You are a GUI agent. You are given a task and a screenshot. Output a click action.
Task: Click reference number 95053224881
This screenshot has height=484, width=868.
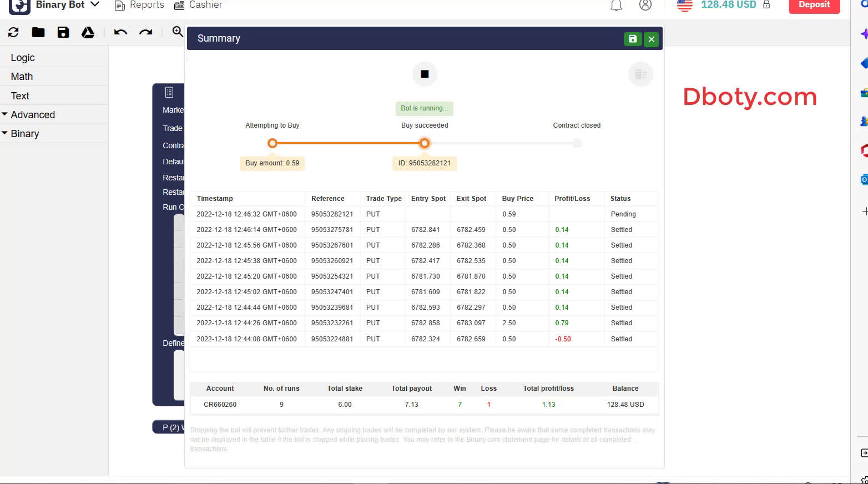(x=332, y=339)
